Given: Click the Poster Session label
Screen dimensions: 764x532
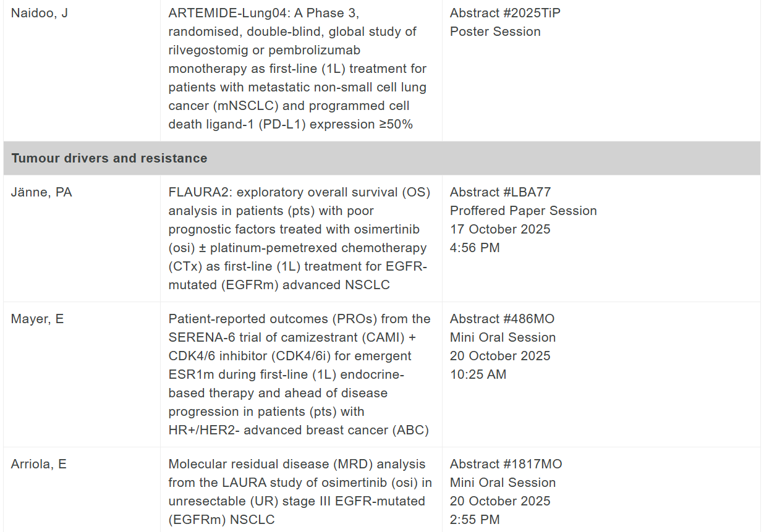Looking at the screenshot, I should point(495,32).
